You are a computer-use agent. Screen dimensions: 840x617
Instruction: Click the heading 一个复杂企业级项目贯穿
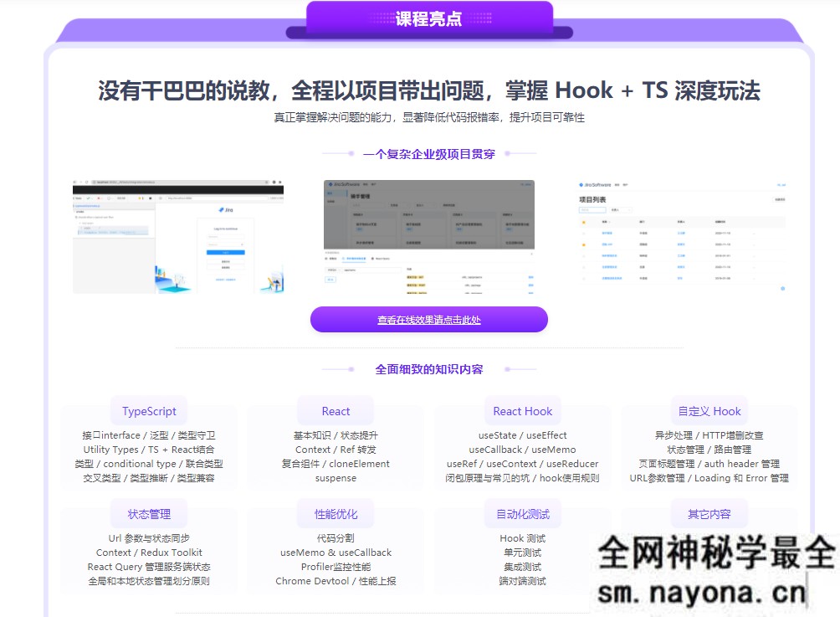coord(429,154)
